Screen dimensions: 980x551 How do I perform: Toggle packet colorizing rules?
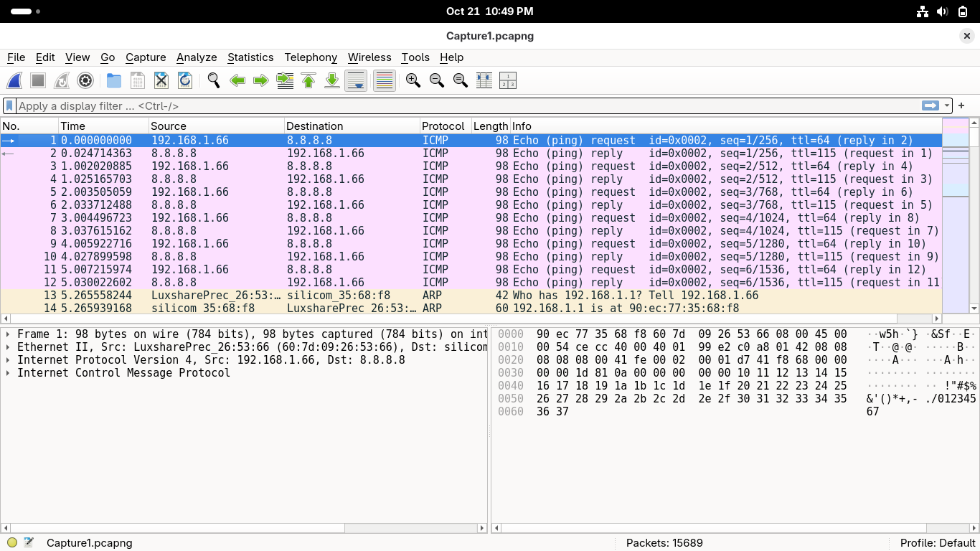[385, 80]
